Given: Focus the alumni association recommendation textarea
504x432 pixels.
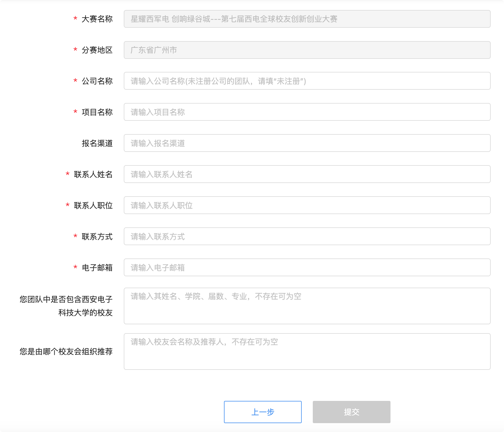Looking at the screenshot, I should (x=307, y=351).
